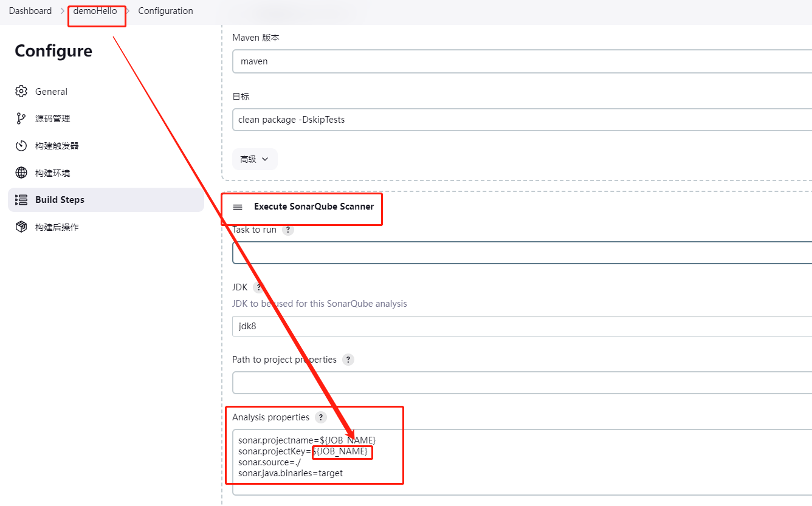The image size is (812, 506).
Task: Open help for Analysis properties
Action: 321,417
